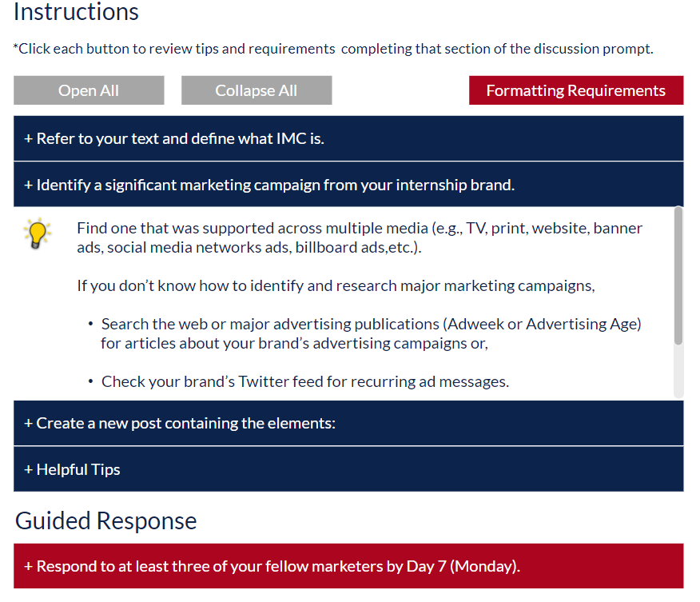Viewport: 700px width, 602px height.
Task: Expand the Helpful Tips section
Action: [348, 469]
